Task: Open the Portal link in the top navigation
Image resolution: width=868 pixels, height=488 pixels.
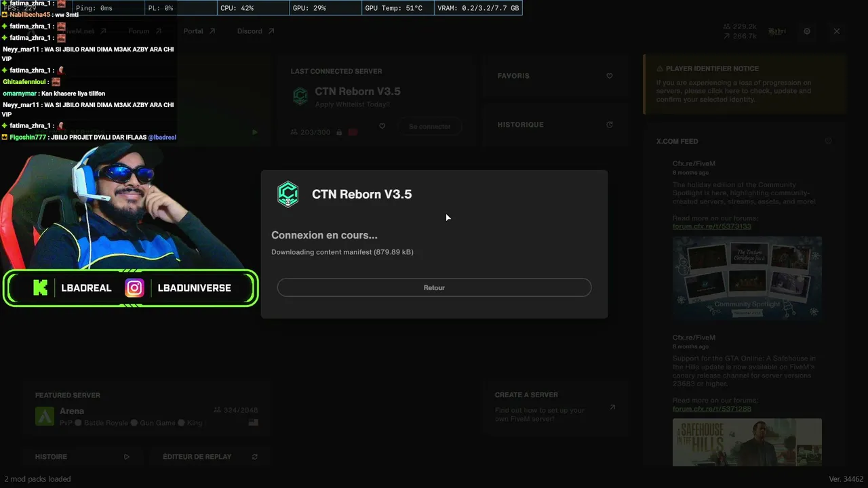Action: [193, 31]
